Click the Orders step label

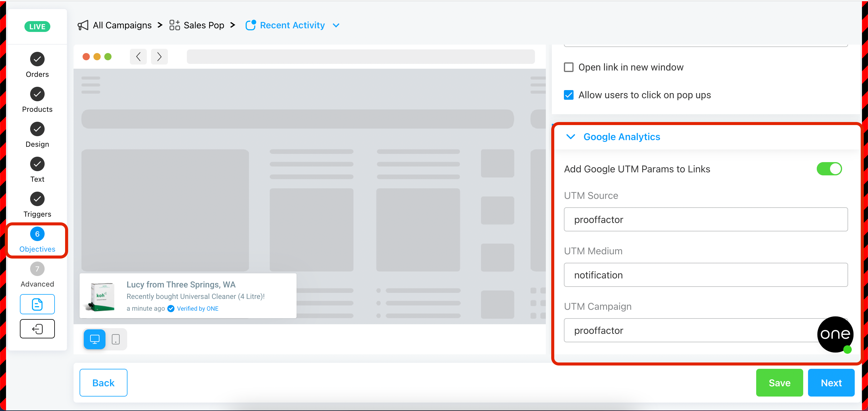click(37, 74)
